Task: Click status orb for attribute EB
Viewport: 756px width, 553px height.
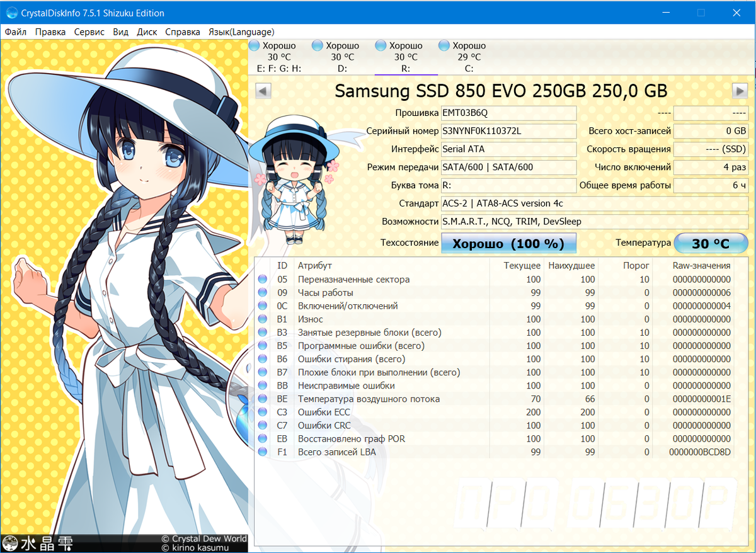Action: click(x=263, y=438)
